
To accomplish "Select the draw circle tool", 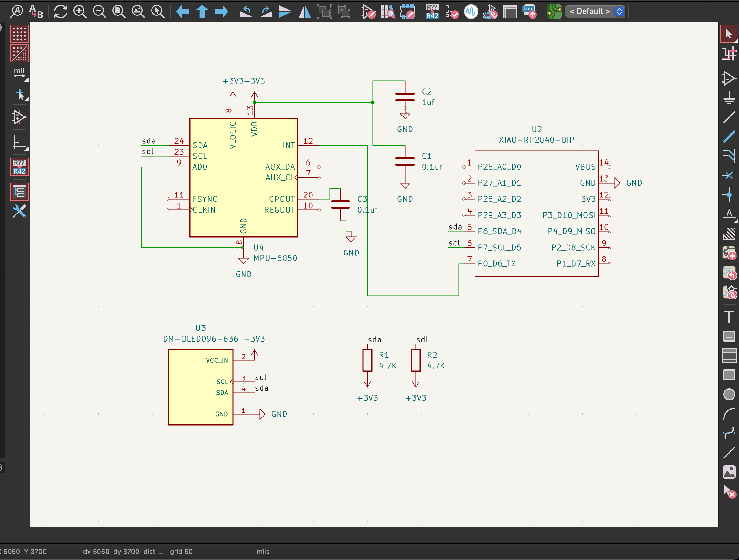I will click(x=729, y=394).
